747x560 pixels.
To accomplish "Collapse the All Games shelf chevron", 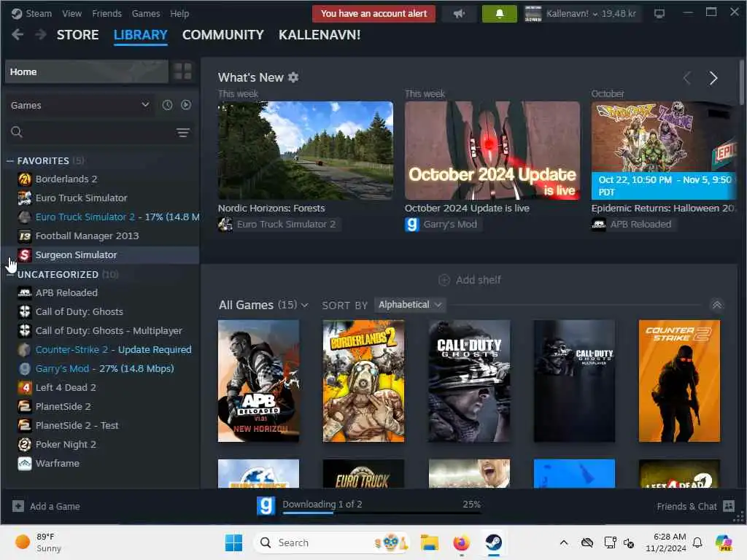I will (x=717, y=305).
